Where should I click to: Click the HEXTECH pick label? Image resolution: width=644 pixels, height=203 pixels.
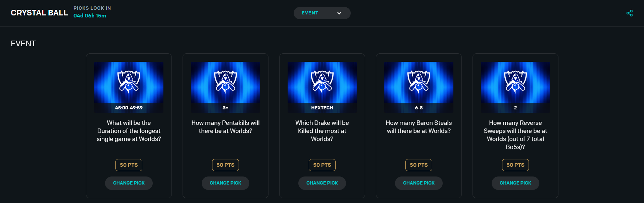click(x=322, y=108)
